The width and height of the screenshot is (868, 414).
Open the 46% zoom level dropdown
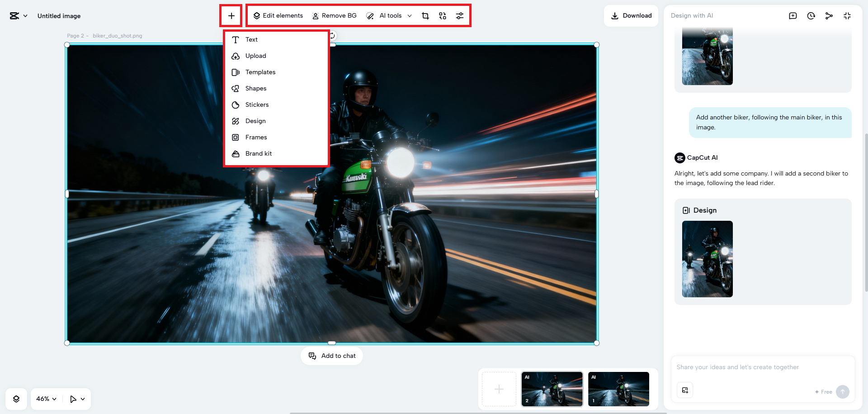(x=46, y=399)
